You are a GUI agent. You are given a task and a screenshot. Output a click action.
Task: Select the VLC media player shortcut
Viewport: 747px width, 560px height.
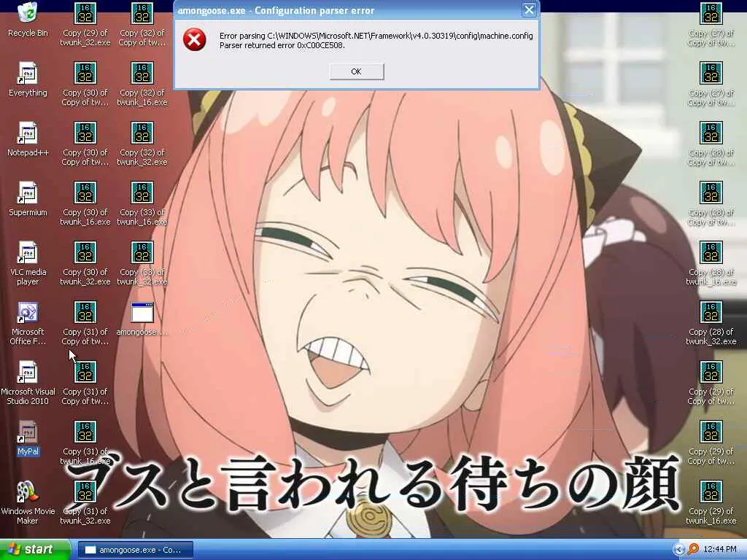[28, 263]
